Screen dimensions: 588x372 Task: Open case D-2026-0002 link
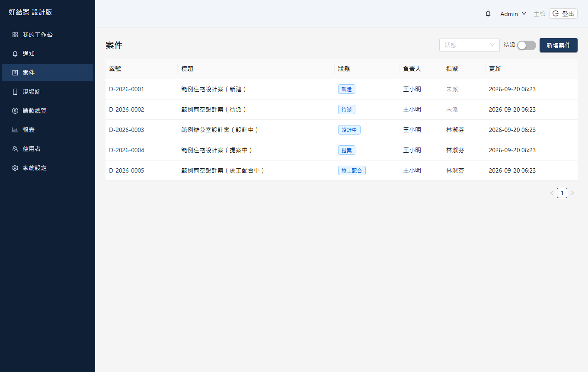pyautogui.click(x=127, y=109)
